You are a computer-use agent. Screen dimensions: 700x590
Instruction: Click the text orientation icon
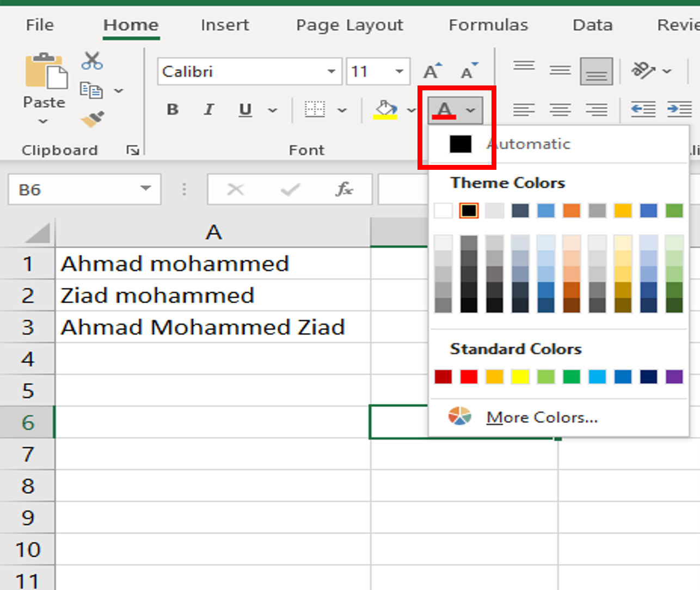pos(643,70)
